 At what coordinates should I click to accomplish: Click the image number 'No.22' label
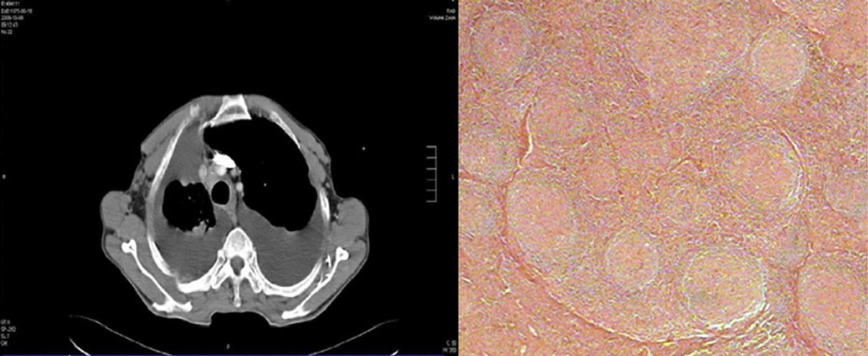[x=7, y=32]
